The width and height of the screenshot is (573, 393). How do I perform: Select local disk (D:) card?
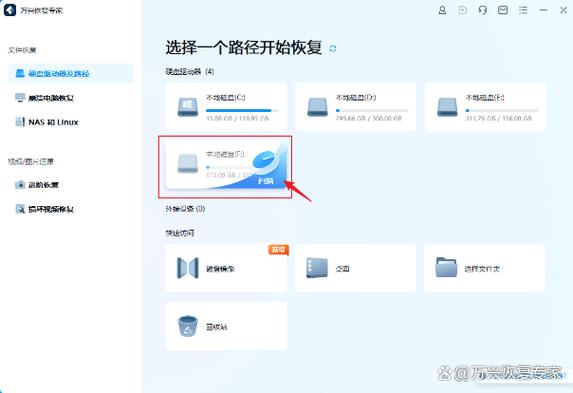click(356, 107)
